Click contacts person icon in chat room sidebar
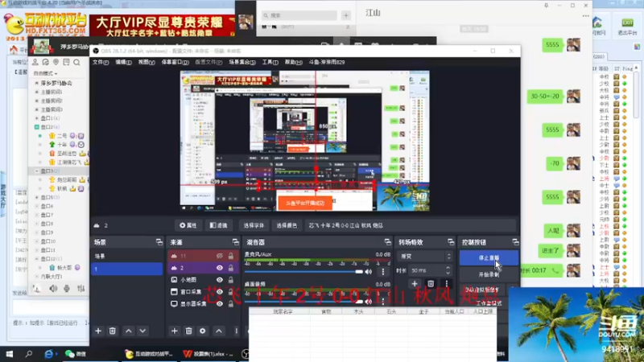 (x=35, y=63)
